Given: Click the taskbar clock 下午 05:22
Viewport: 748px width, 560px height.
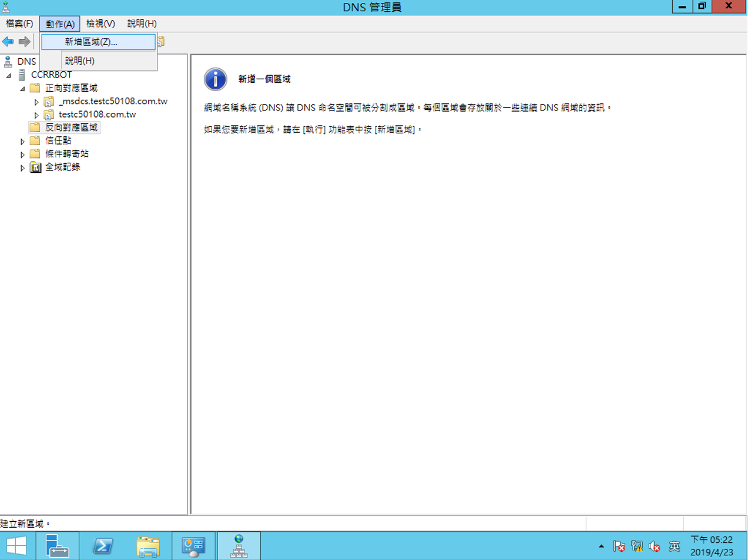Looking at the screenshot, I should pos(712,539).
